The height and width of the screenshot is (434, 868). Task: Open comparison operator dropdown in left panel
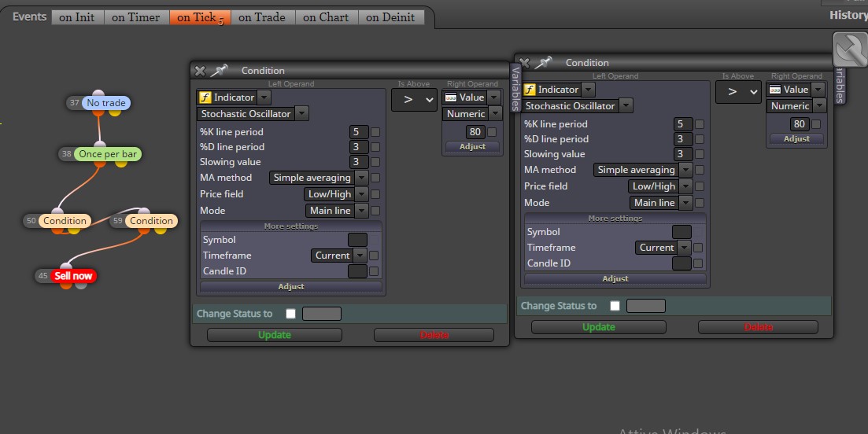click(x=414, y=100)
